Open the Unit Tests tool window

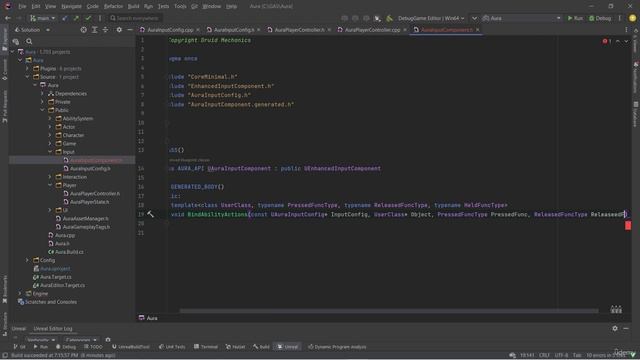click(x=172, y=347)
